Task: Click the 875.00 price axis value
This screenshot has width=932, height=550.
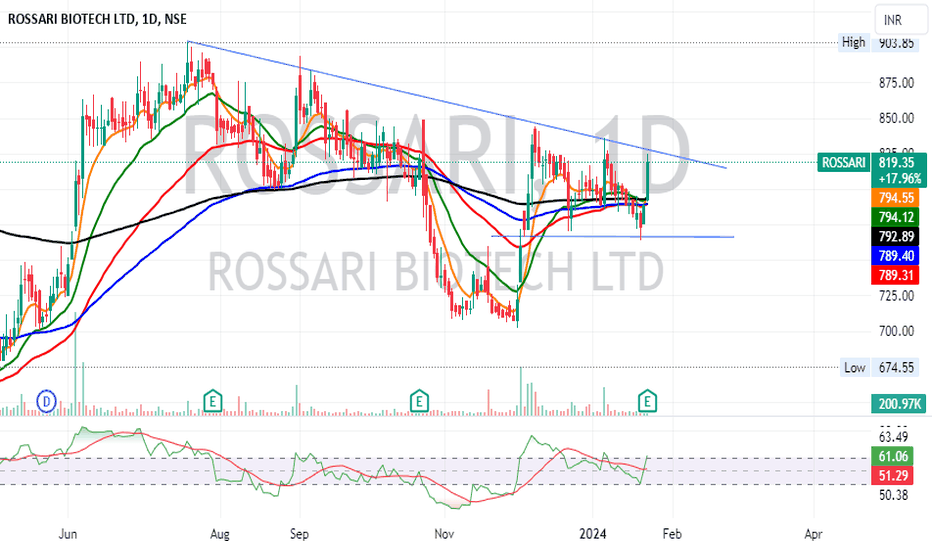Action: (896, 83)
